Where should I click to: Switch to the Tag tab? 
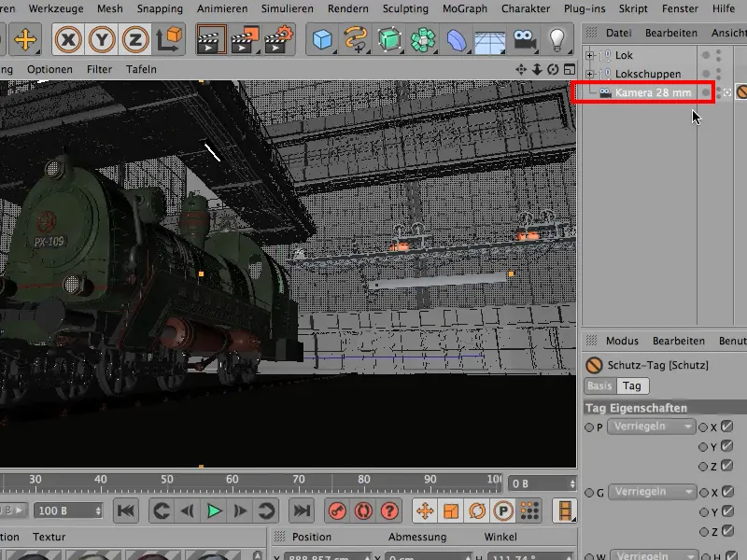coord(632,386)
